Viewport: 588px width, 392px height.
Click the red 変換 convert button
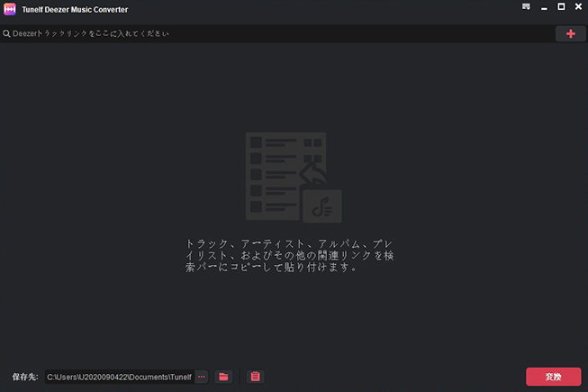coord(553,377)
